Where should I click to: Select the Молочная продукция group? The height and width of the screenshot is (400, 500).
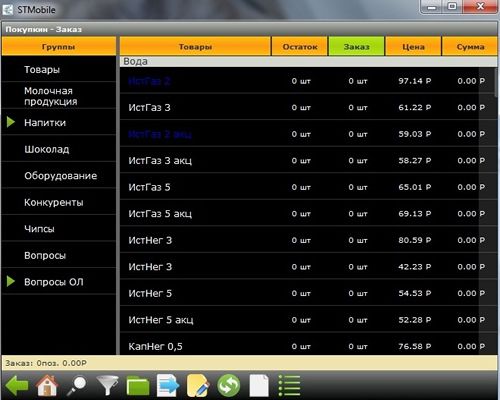click(x=59, y=96)
